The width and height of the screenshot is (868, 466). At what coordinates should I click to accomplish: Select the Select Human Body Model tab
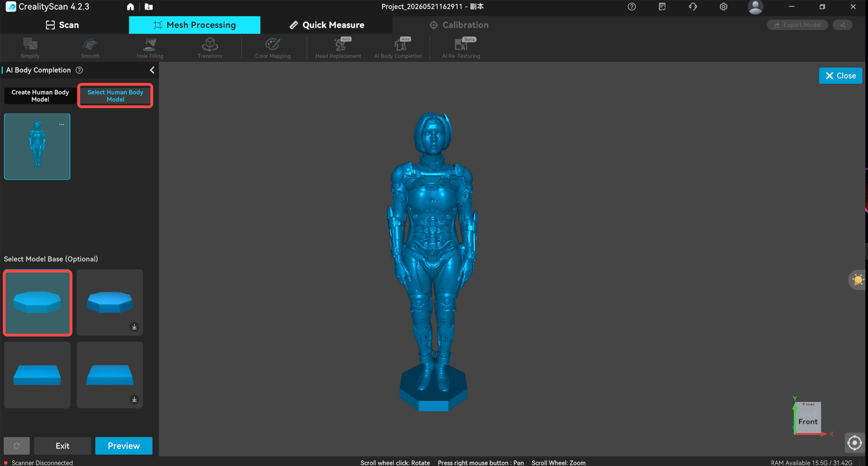115,96
